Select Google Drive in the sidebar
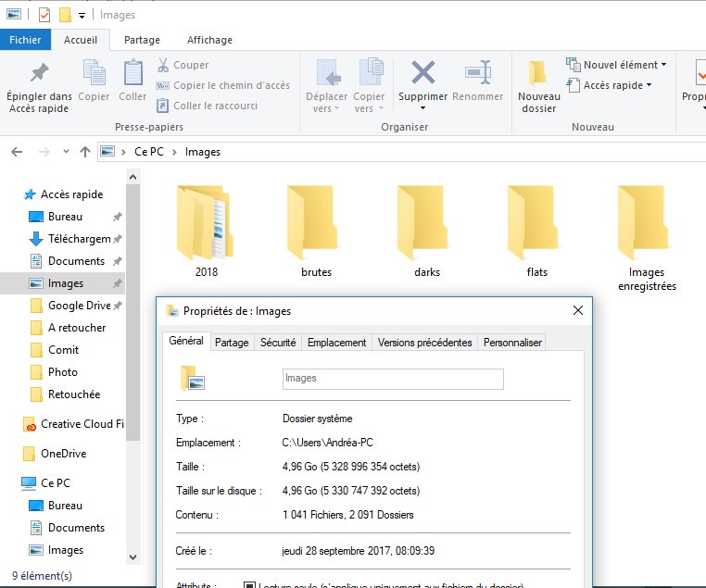 pyautogui.click(x=79, y=306)
